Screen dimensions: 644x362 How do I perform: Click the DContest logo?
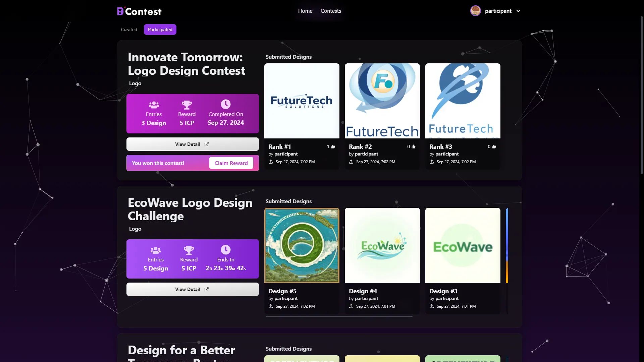[139, 11]
